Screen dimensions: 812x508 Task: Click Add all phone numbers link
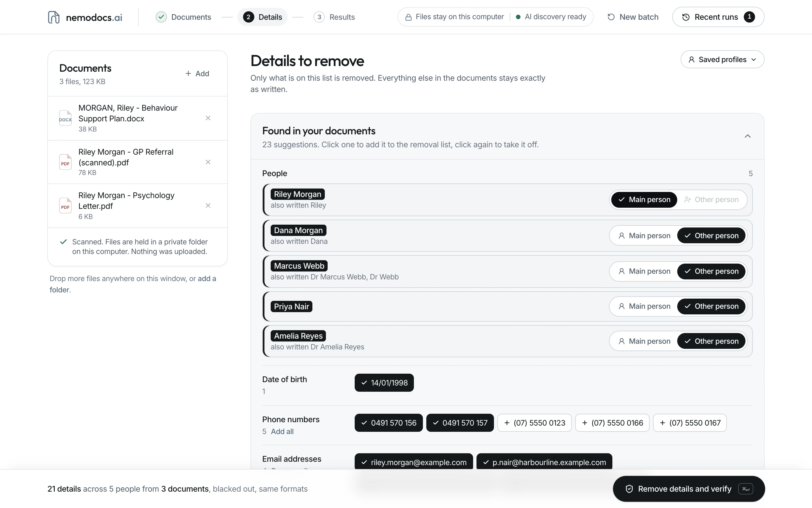click(x=282, y=432)
